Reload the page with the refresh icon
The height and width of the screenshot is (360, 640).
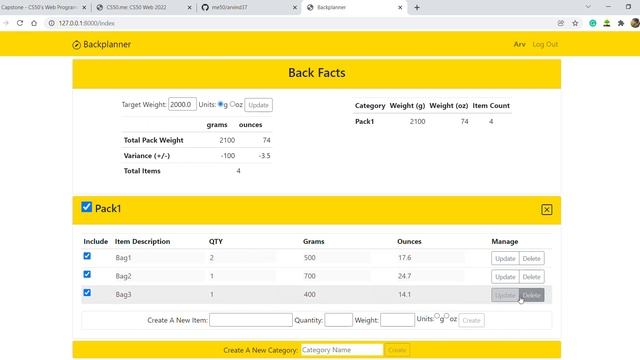[x=20, y=23]
